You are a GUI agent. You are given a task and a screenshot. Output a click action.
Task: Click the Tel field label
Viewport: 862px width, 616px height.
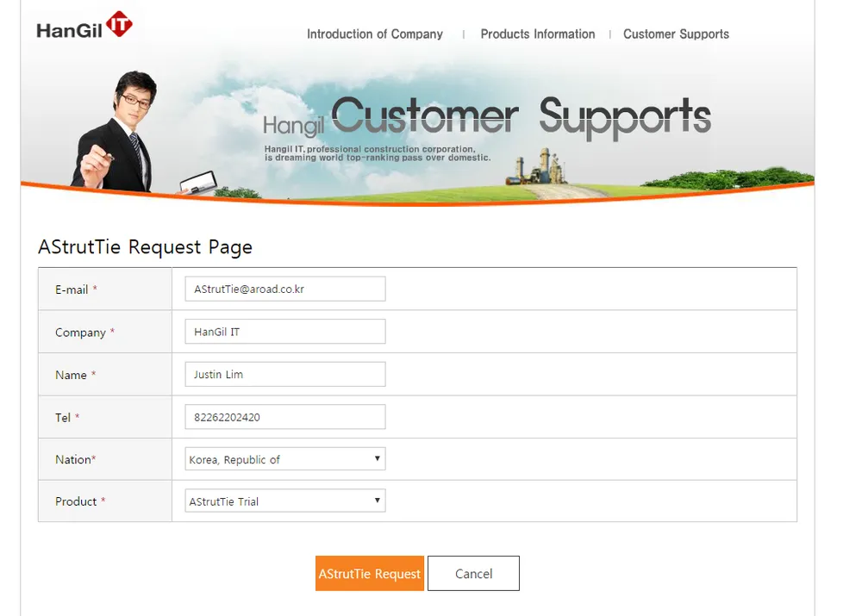(x=67, y=418)
